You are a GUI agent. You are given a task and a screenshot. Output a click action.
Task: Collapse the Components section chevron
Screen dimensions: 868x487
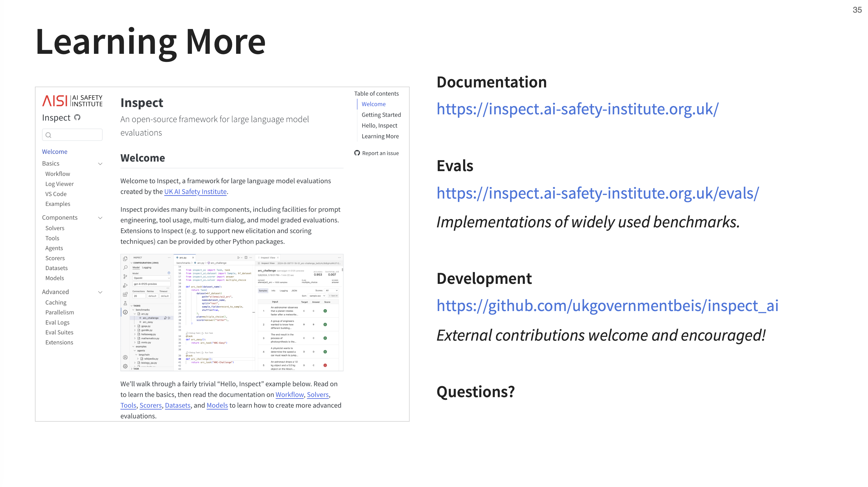(100, 218)
